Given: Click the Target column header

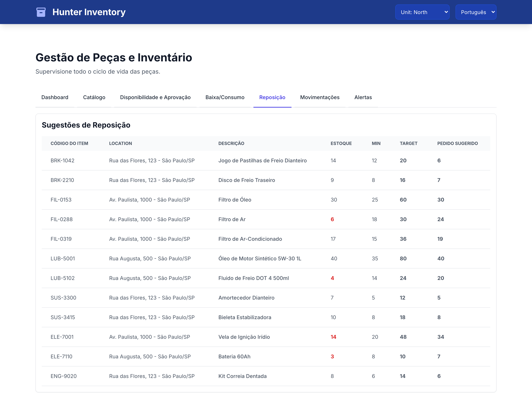Looking at the screenshot, I should [408, 143].
